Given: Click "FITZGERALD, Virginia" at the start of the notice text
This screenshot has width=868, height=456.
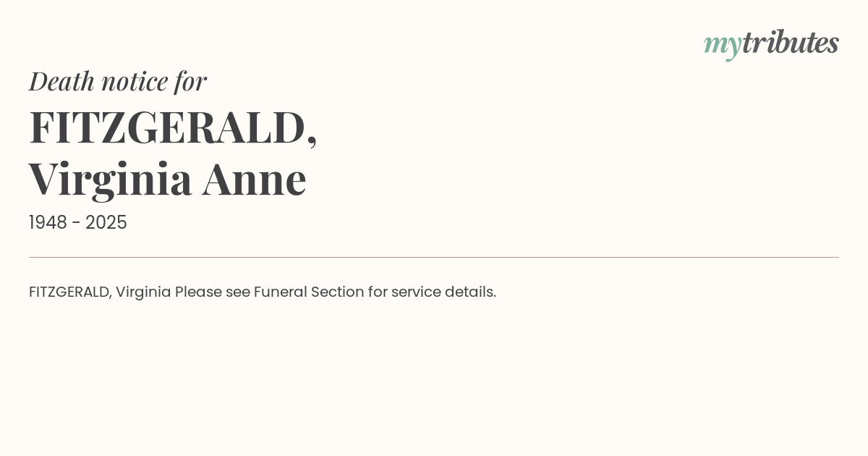Looking at the screenshot, I should point(100,292).
